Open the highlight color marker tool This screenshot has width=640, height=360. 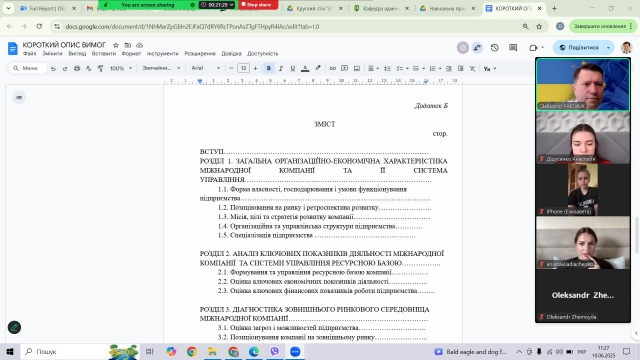click(x=318, y=68)
